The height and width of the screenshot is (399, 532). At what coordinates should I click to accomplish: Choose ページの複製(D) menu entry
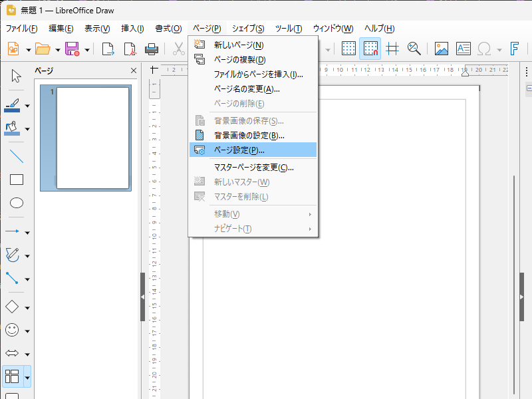pyautogui.click(x=253, y=60)
